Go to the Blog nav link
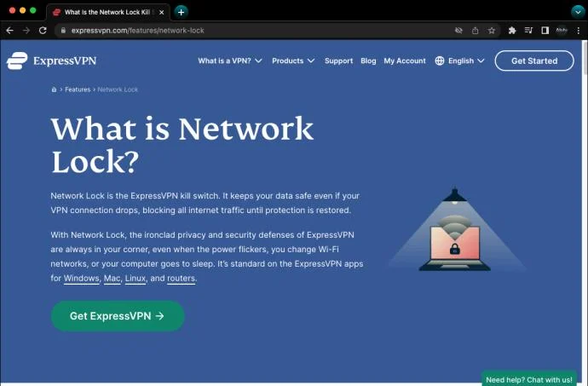588x386 pixels. click(x=368, y=60)
